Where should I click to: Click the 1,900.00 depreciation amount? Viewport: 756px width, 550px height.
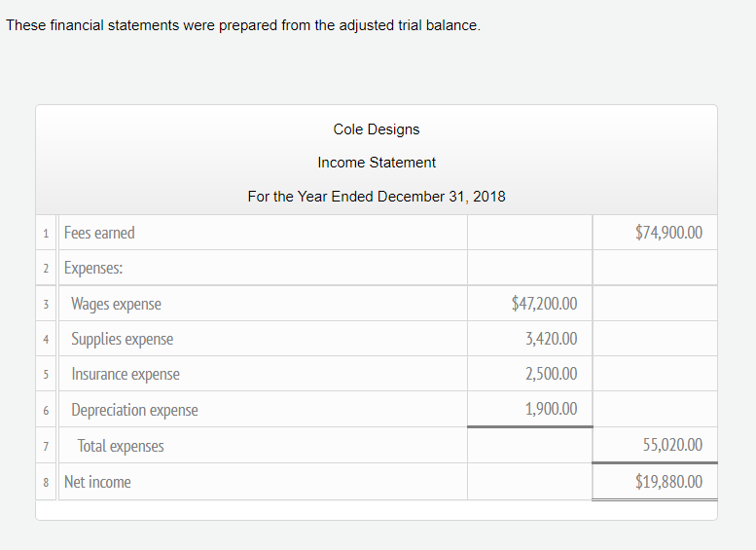pyautogui.click(x=551, y=409)
